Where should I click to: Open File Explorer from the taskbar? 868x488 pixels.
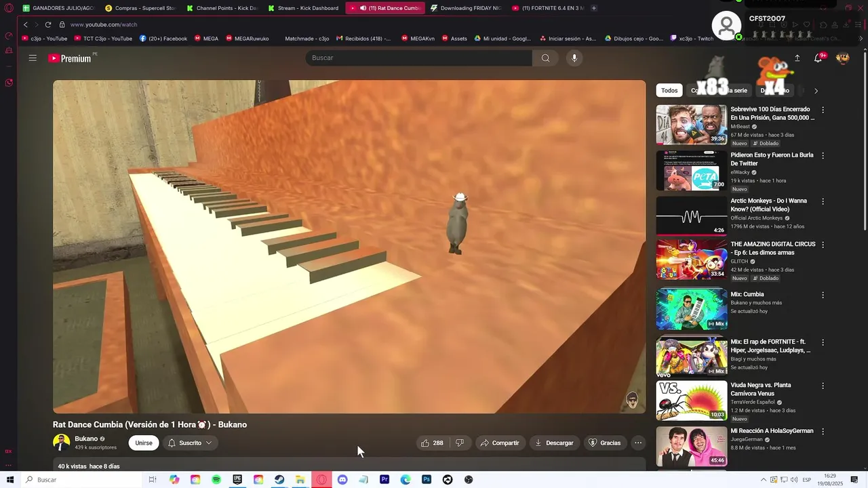[x=300, y=480]
